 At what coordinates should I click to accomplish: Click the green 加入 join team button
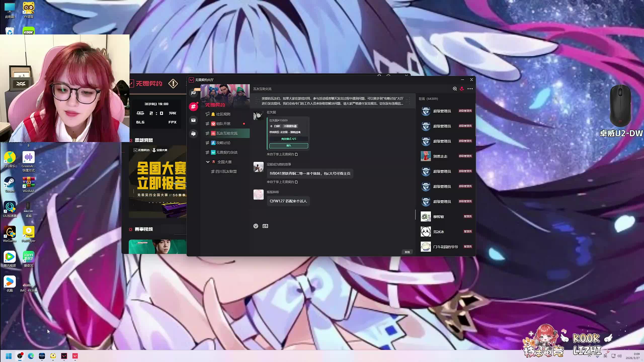click(289, 146)
